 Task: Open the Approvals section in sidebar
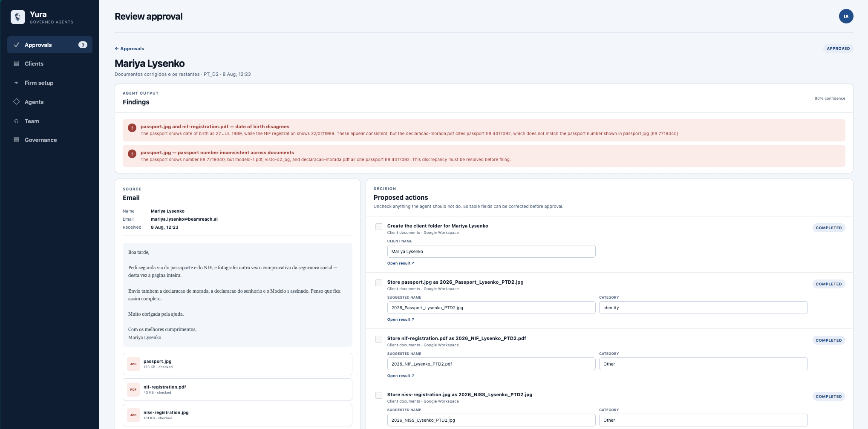[x=50, y=45]
